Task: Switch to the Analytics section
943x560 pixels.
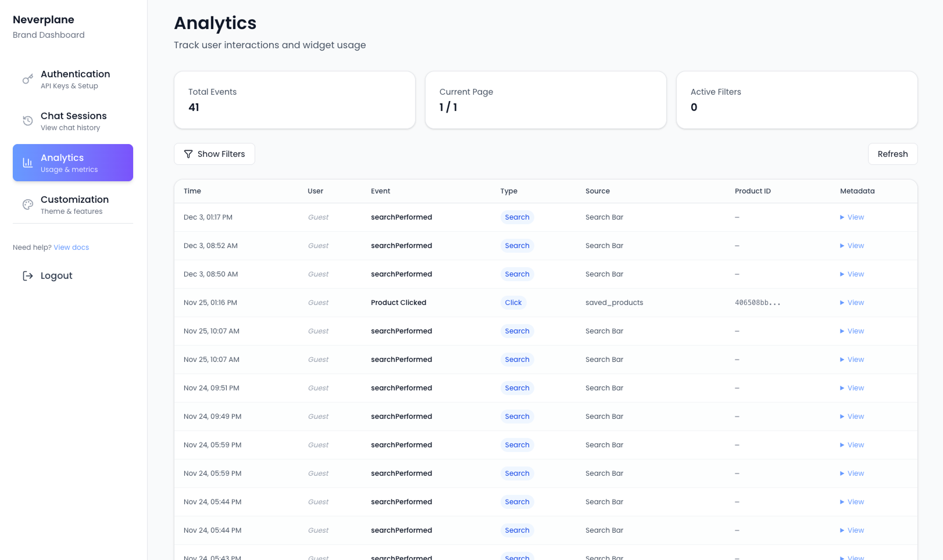Action: point(73,163)
